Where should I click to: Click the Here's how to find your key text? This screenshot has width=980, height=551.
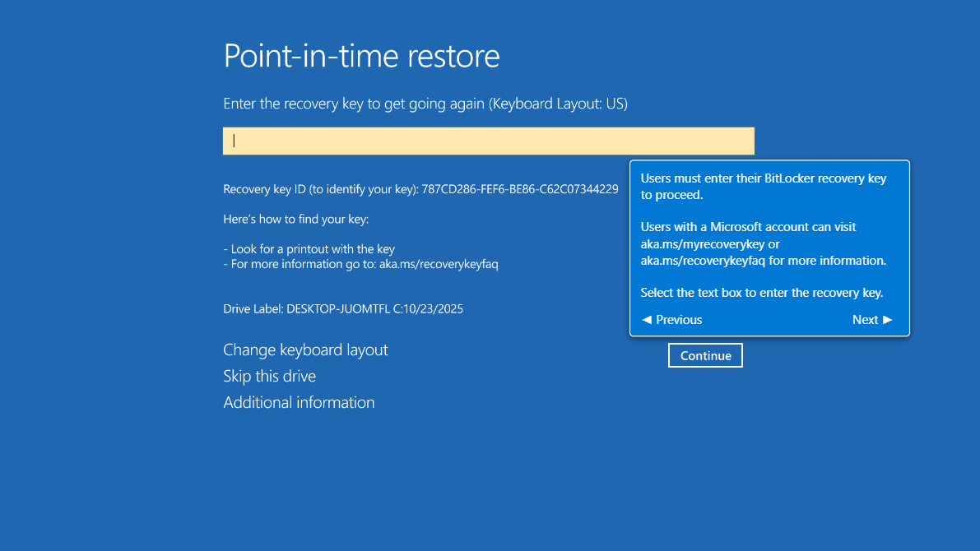293,220
